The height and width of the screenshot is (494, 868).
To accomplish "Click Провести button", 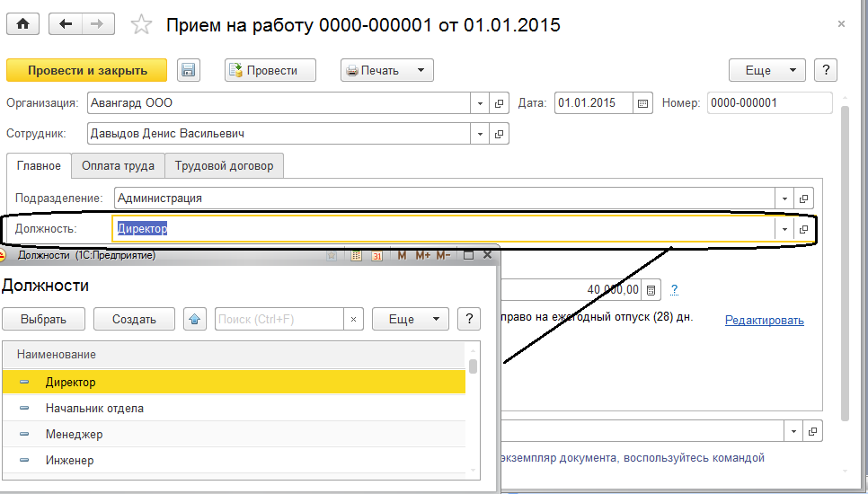I will 270,70.
